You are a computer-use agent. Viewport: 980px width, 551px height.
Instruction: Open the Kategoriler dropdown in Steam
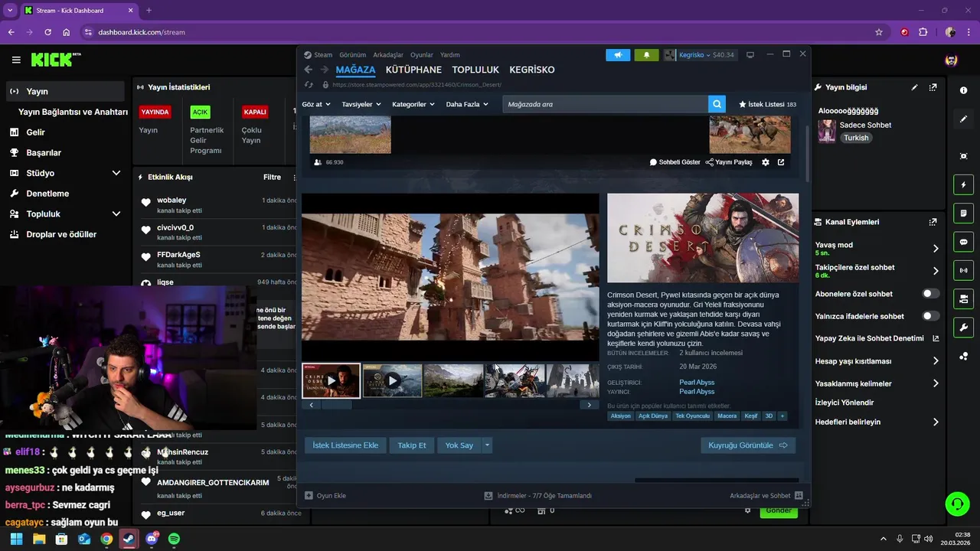point(413,104)
